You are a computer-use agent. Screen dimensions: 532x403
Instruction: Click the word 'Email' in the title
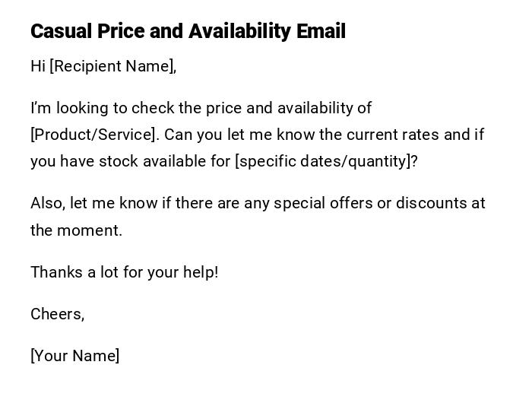(x=321, y=31)
